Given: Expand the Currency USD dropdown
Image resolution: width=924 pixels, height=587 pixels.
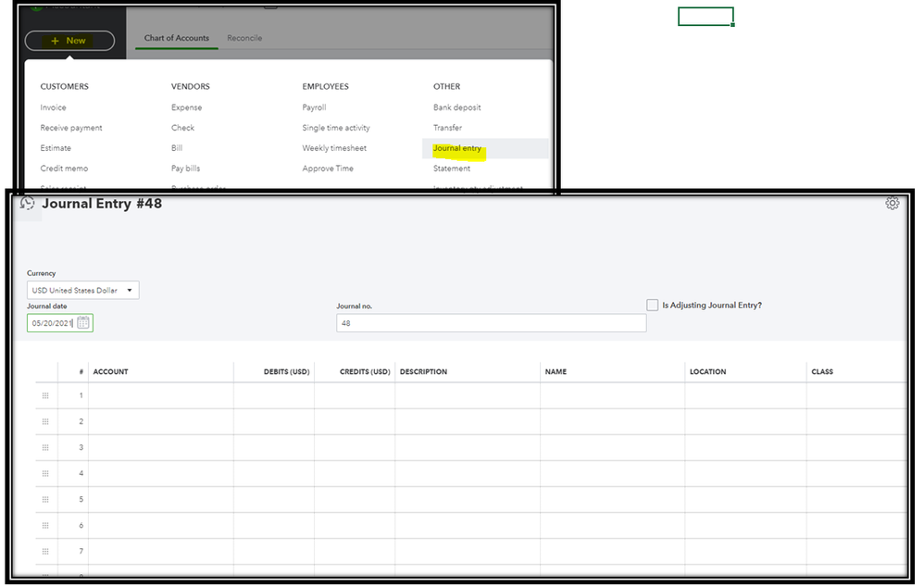Looking at the screenshot, I should [x=83, y=290].
